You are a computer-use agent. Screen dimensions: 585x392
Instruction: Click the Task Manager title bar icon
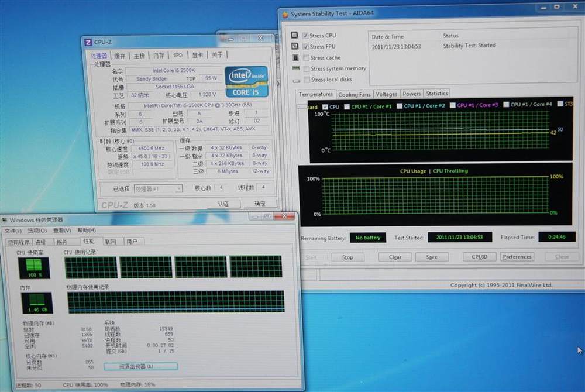pyautogui.click(x=5, y=220)
